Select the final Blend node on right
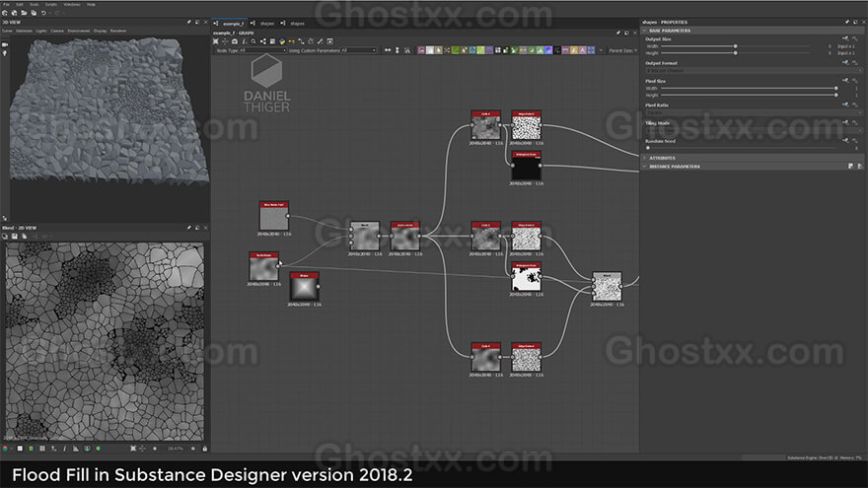 click(x=607, y=286)
